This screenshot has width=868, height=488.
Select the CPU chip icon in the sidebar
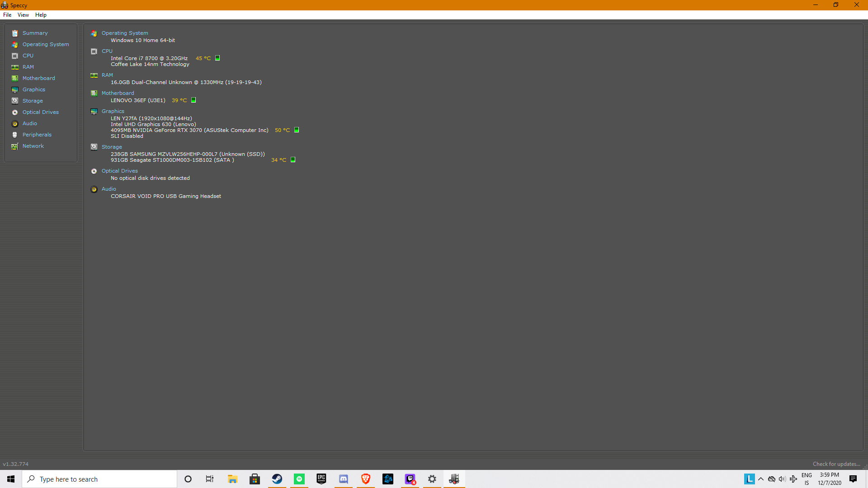pos(15,56)
